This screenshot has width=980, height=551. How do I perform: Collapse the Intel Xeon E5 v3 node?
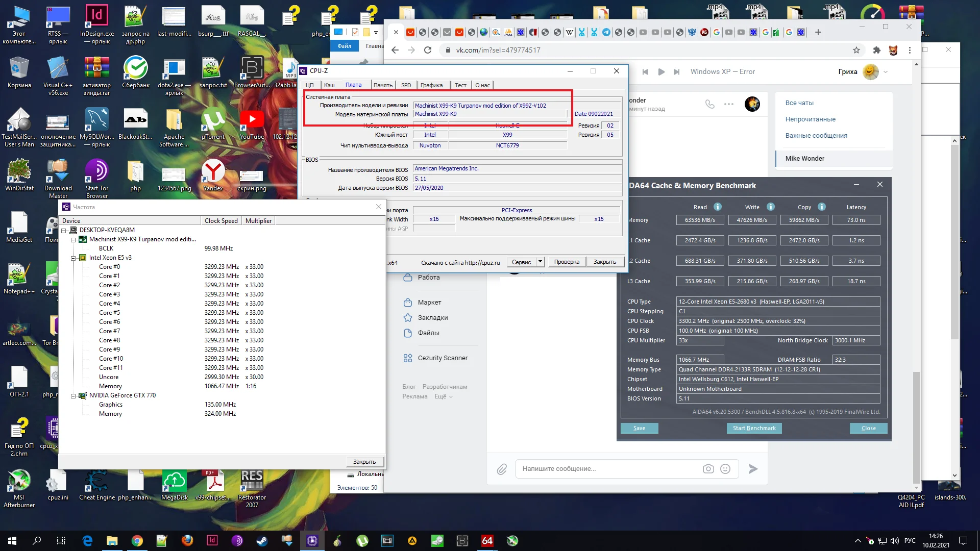(73, 258)
